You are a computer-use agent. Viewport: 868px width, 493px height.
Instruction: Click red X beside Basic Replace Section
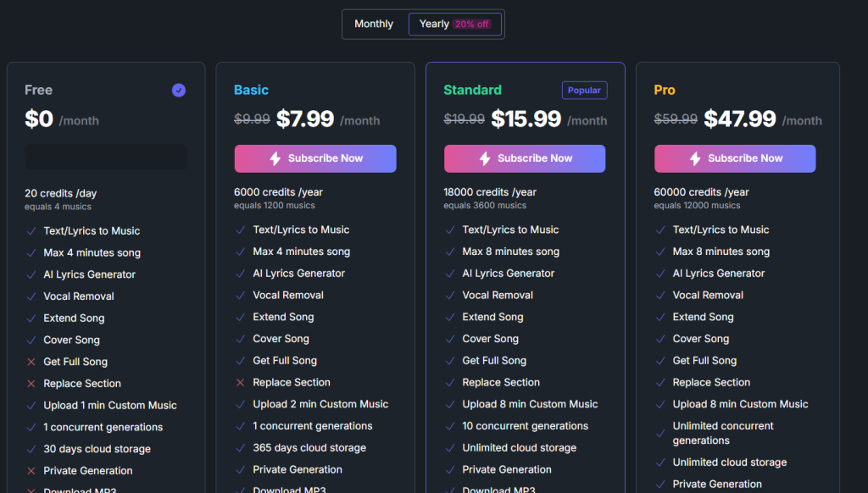(240, 383)
